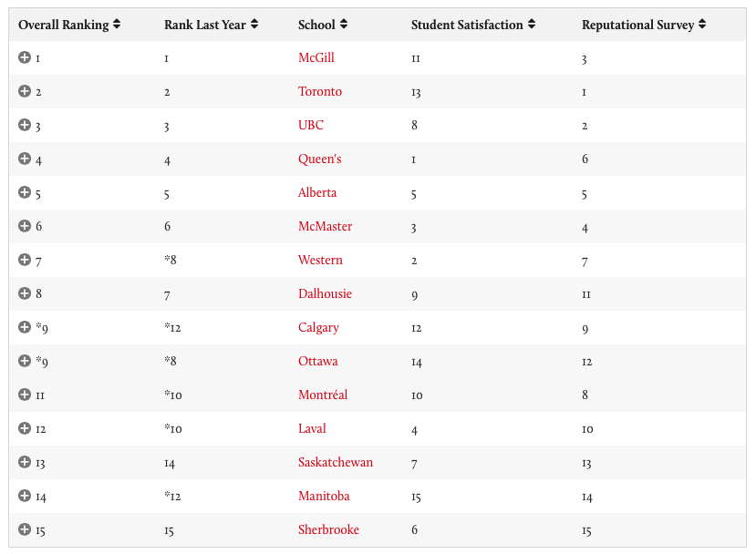Expand the McGill row plus icon

pyautogui.click(x=25, y=57)
